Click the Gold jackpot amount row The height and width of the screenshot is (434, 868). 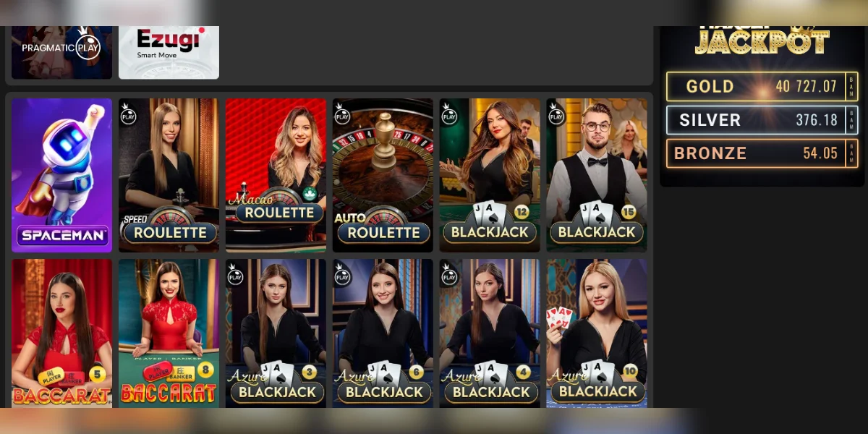762,86
